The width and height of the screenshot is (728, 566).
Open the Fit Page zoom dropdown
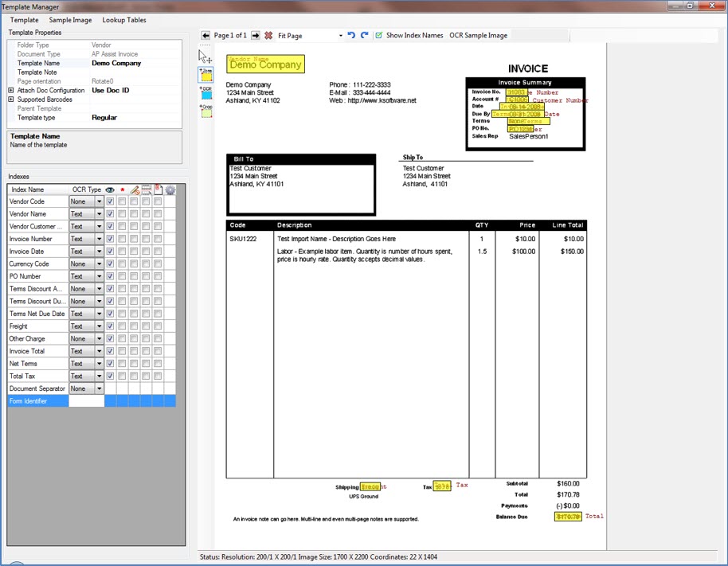click(x=340, y=36)
